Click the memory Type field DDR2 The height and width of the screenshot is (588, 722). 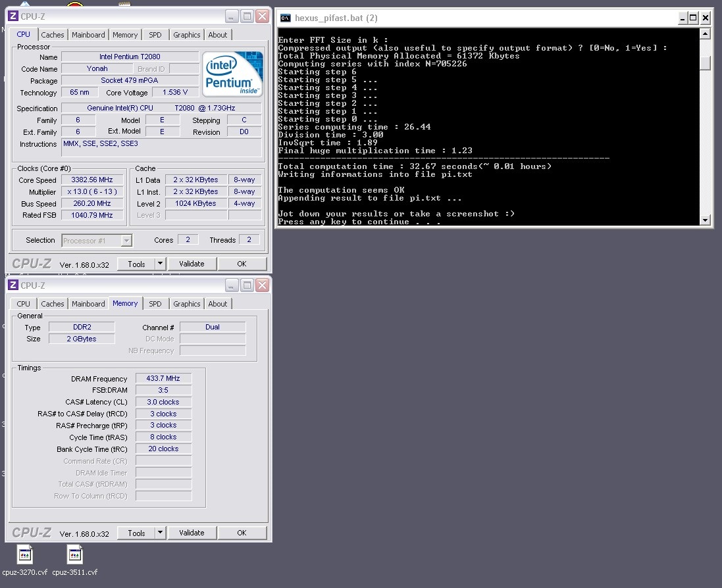[82, 327]
